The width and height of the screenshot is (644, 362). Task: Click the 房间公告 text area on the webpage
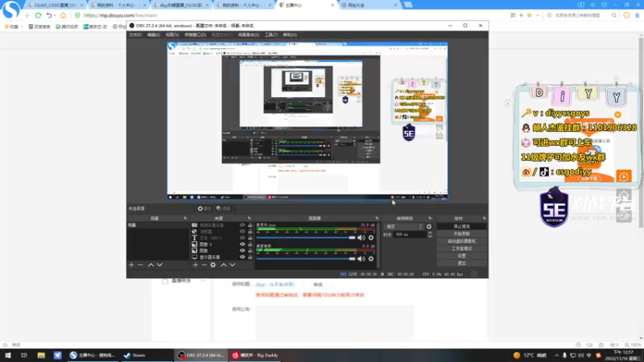(334, 323)
